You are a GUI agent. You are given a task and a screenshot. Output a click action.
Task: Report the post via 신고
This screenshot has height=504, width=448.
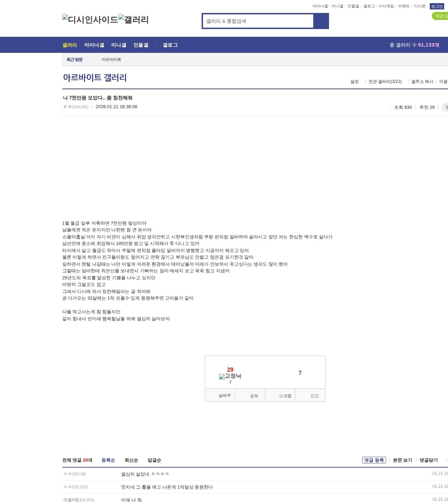(314, 396)
